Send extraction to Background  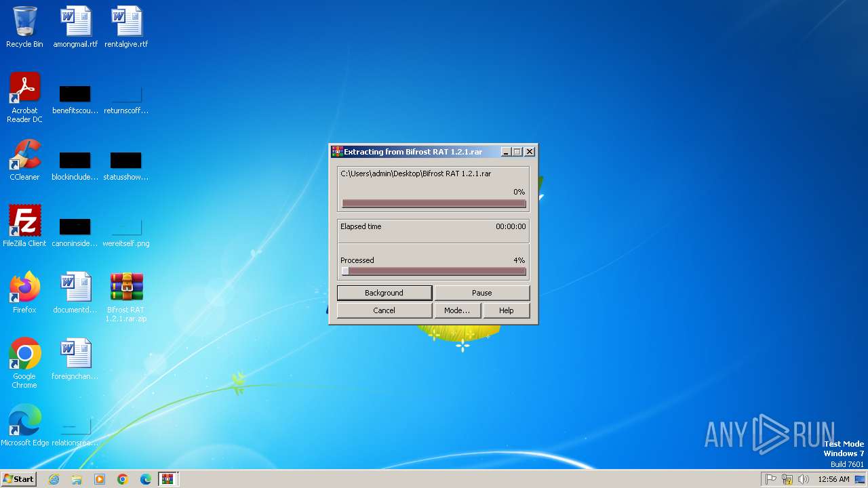coord(384,293)
